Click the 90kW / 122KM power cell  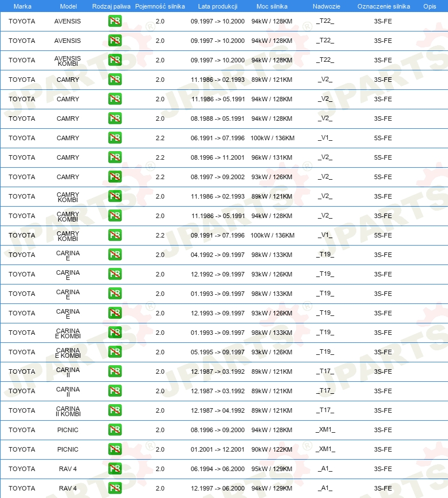pyautogui.click(x=272, y=449)
